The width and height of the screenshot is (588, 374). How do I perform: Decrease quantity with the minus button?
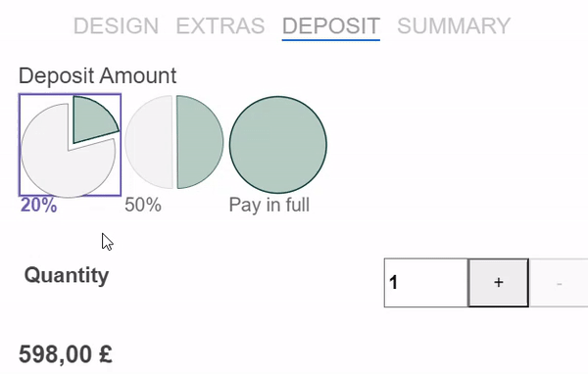tap(560, 283)
